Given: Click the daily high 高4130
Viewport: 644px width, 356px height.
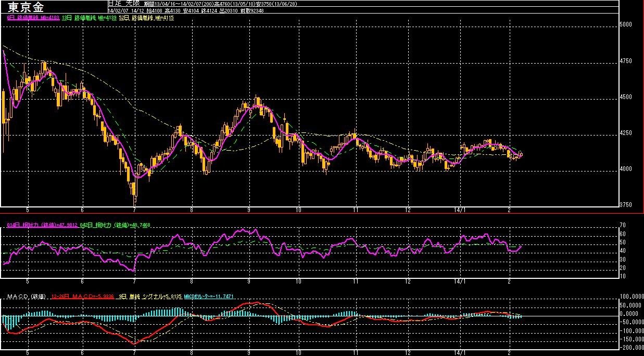Looking at the screenshot, I should (x=172, y=11).
